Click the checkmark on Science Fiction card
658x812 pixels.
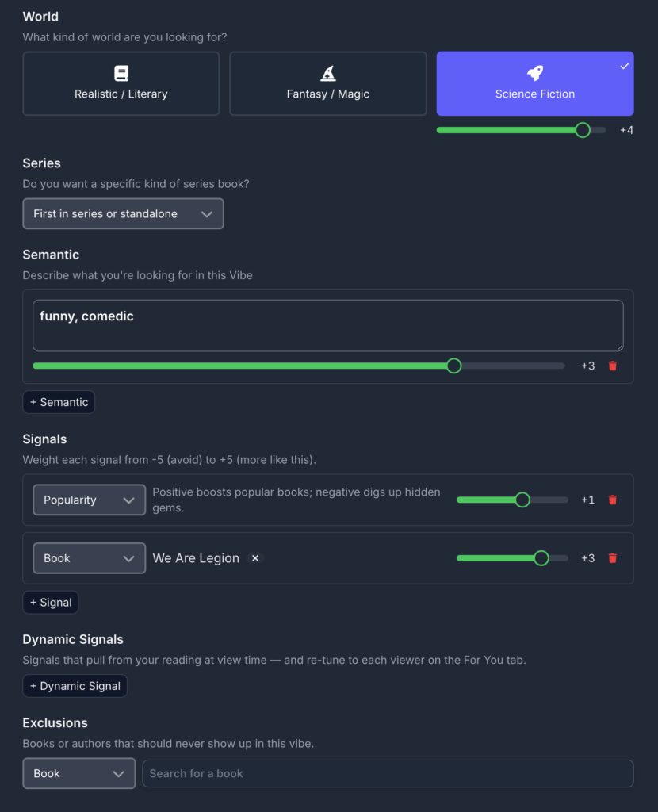click(x=625, y=67)
